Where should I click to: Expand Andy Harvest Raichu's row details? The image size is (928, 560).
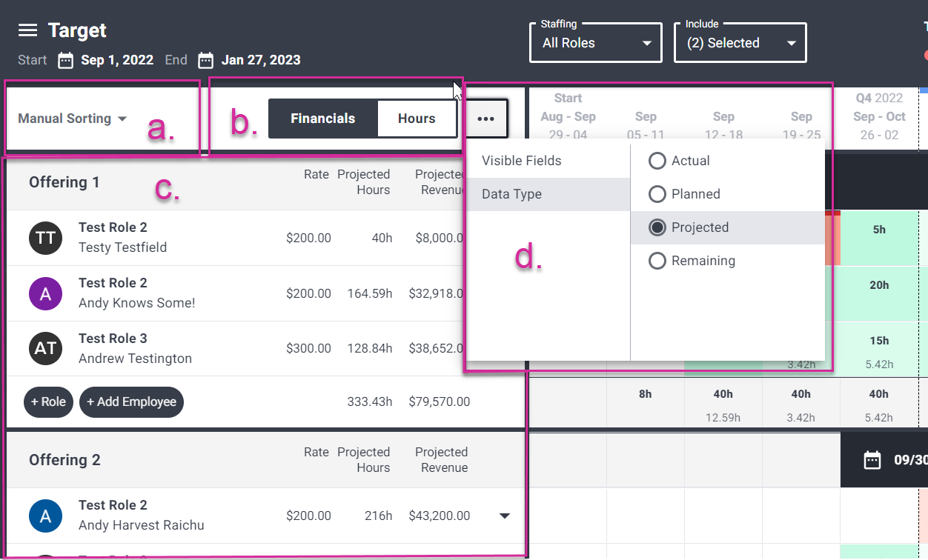click(505, 515)
